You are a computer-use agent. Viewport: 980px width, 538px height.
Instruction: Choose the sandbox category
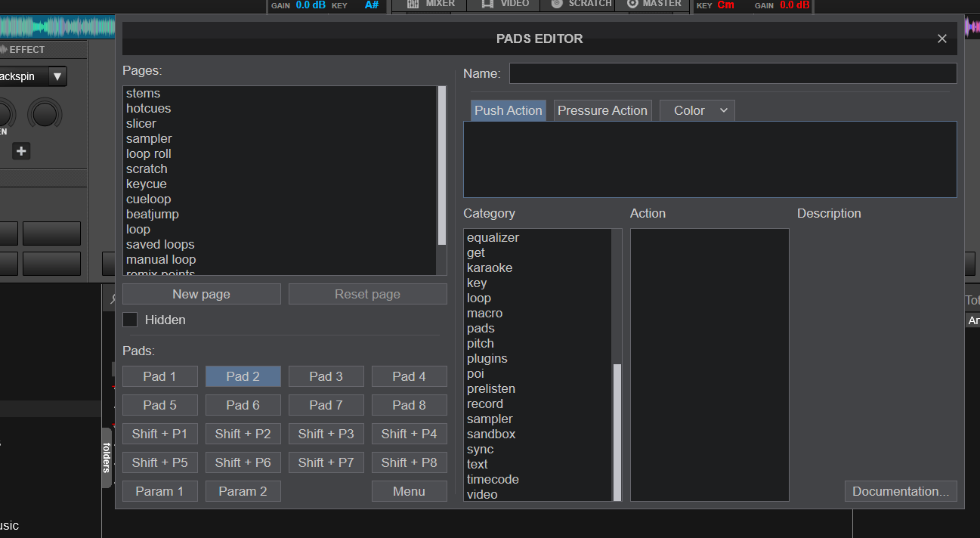click(537, 434)
